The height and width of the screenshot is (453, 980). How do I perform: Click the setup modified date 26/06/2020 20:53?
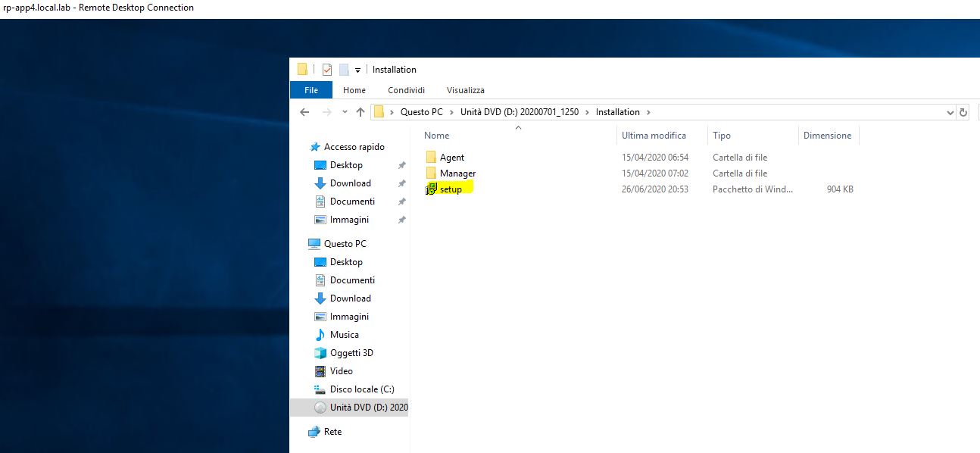[x=655, y=189]
